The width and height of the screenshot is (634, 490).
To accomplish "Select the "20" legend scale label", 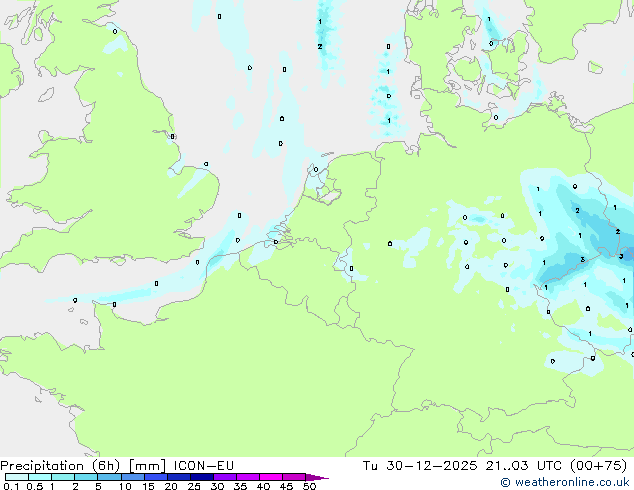I will [x=171, y=486].
